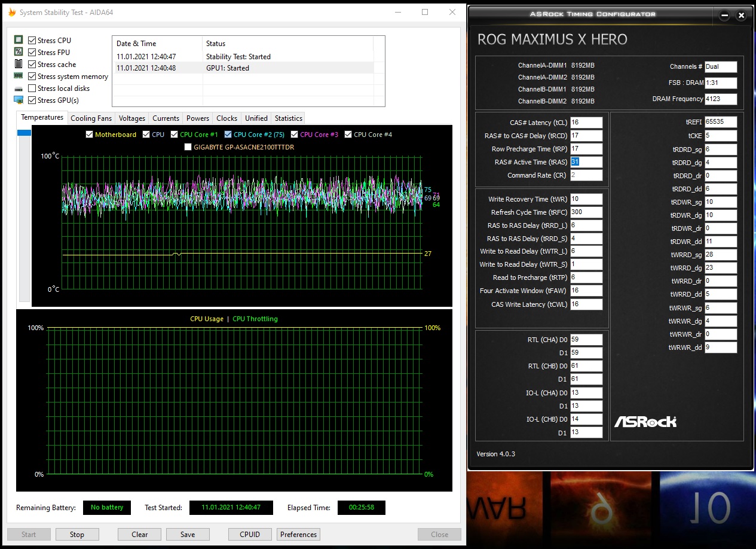Toggle CPU Core #4 graph checkbox
Screen dimensions: 756x549
coord(348,135)
